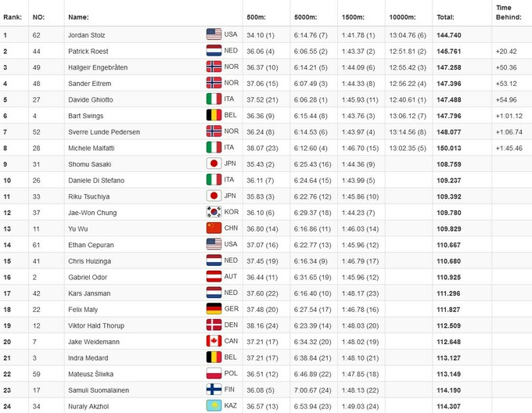Screen dimensions: 532x413
Task: Click the Canadian flag beside Jake Weidemann
Action: [x=214, y=342]
